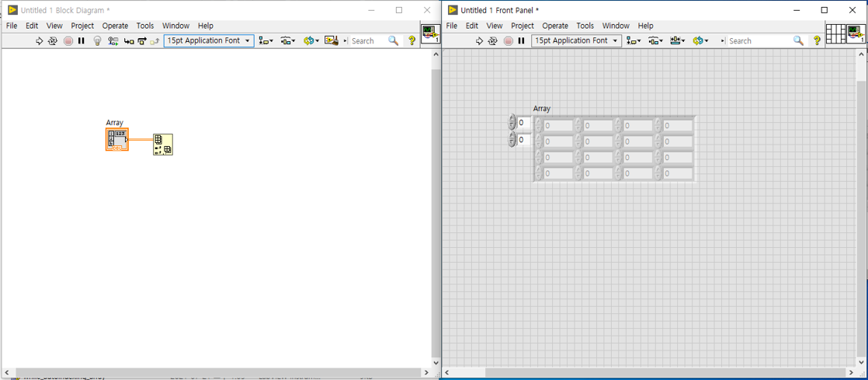Open Help menu in Front Panel window
This screenshot has height=380, width=868.
point(645,26)
